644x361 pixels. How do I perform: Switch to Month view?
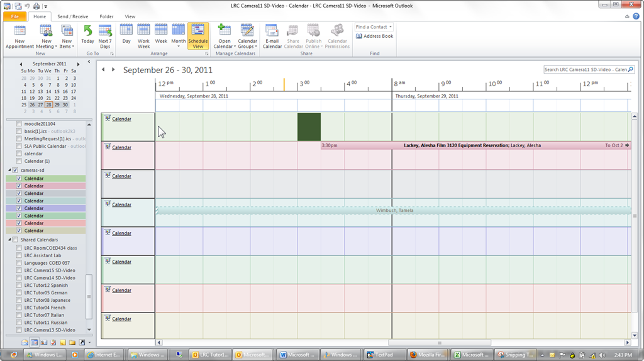[179, 36]
